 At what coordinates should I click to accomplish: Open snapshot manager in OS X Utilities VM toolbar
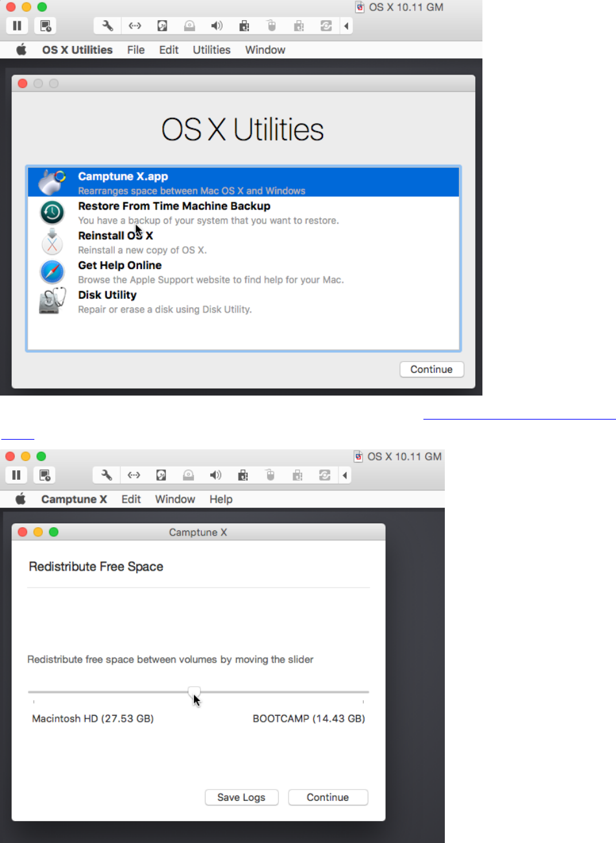point(45,26)
